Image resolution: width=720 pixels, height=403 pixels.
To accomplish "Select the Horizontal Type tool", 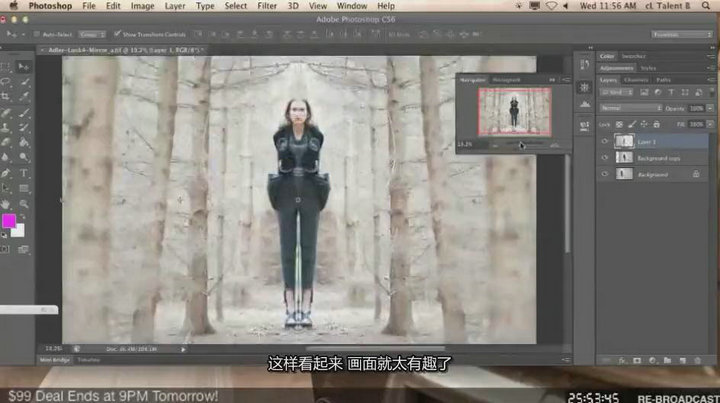I will coord(24,173).
